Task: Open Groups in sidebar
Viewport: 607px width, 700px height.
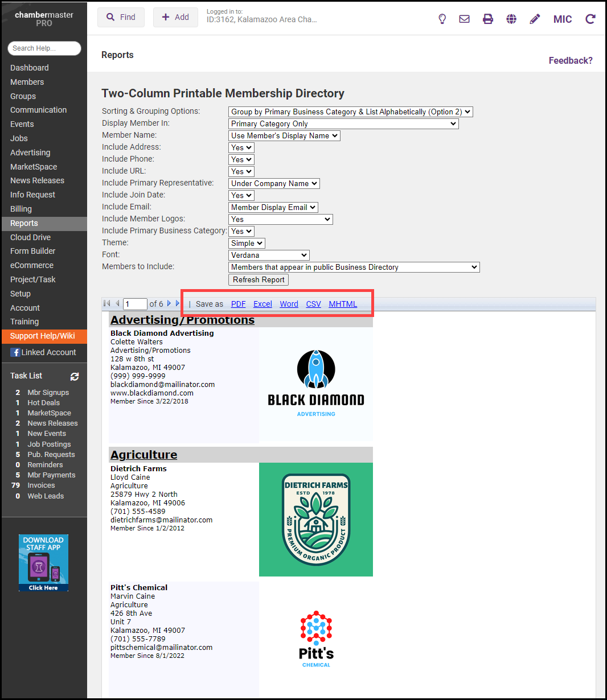Action: tap(23, 96)
